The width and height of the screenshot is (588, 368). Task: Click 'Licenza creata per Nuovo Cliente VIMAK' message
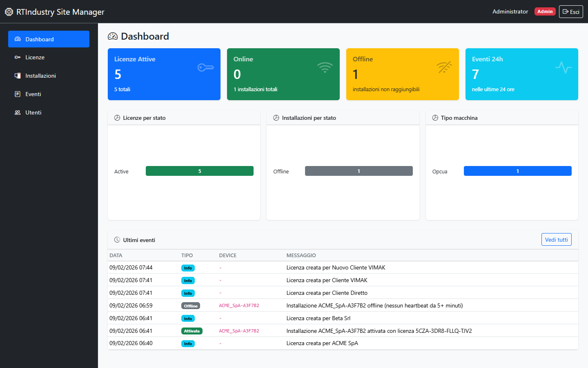[x=336, y=267]
